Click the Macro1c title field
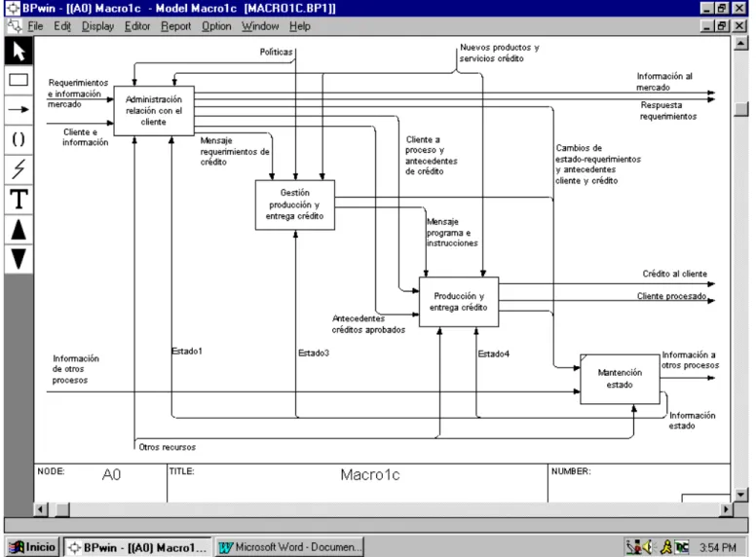The height and width of the screenshot is (557, 756). tap(370, 475)
